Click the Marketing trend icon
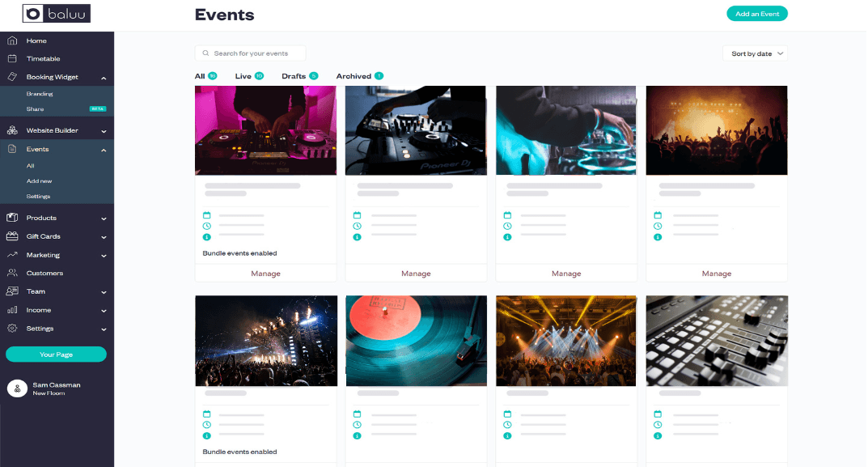 click(x=11, y=254)
